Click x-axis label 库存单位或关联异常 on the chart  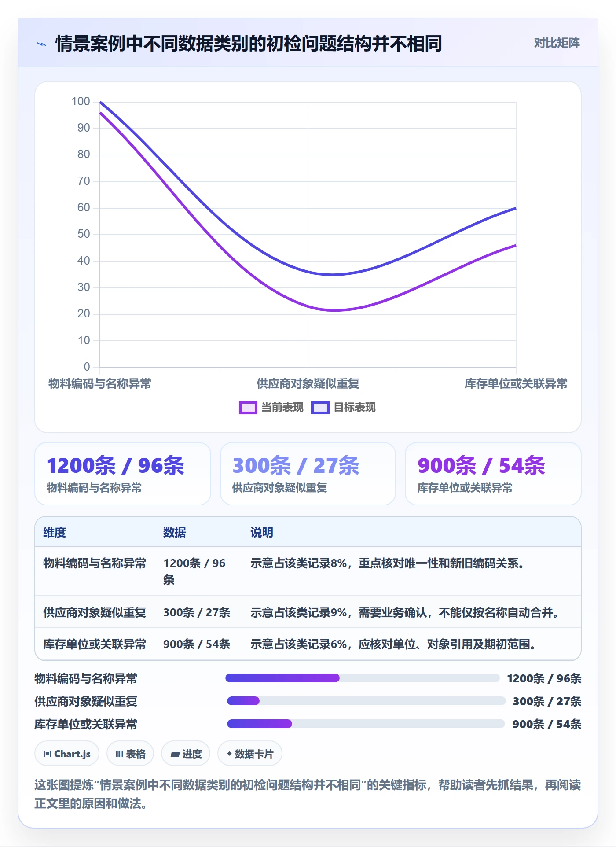[x=516, y=383]
